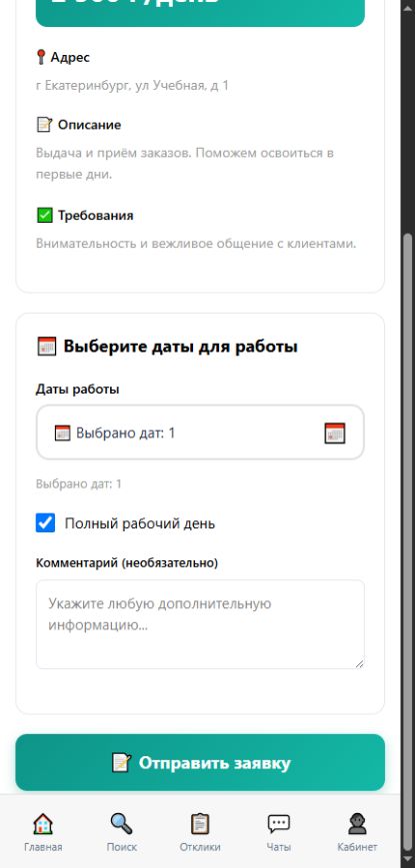Select the address text г Екатеринбург, ул Учебная
The width and height of the screenshot is (415, 868).
[x=132, y=85]
